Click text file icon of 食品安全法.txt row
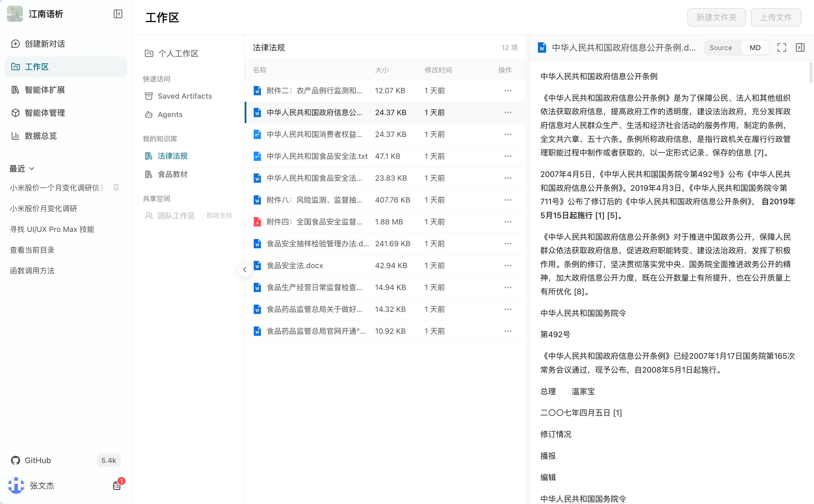The image size is (814, 504). point(257,156)
